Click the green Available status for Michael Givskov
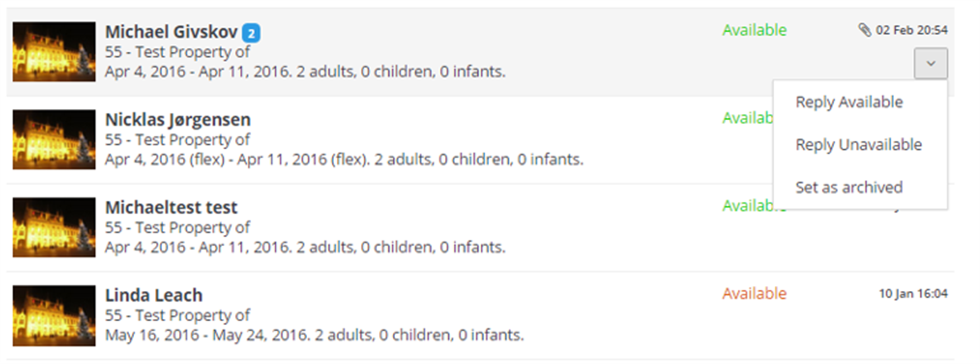Image resolution: width=980 pixels, height=364 pixels. [x=754, y=30]
